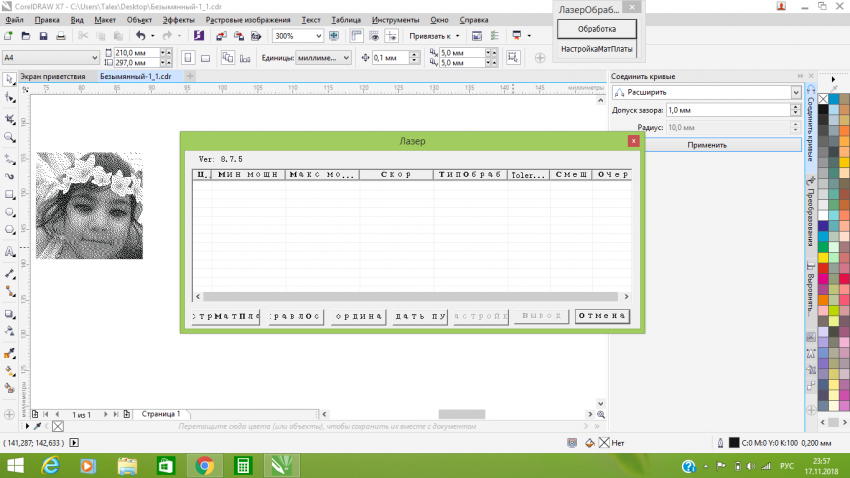The height and width of the screenshot is (478, 850).
Task: Select the Rectangle tool in the toolbox
Action: (x=9, y=194)
